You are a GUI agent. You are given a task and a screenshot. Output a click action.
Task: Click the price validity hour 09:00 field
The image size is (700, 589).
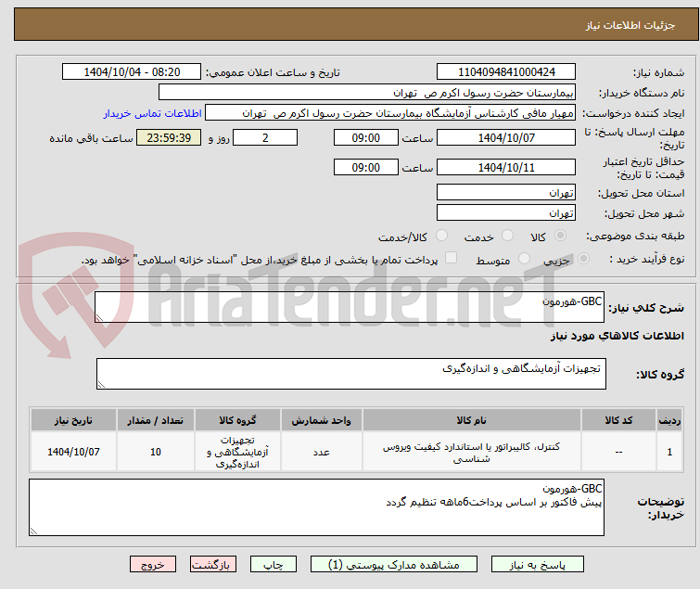pos(366,168)
